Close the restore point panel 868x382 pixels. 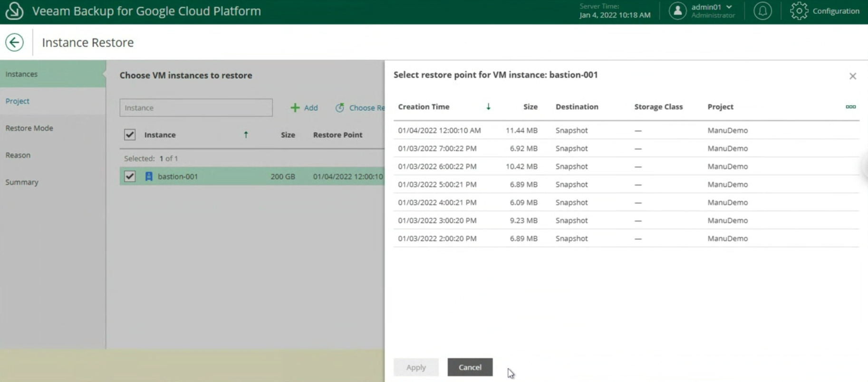pos(853,76)
